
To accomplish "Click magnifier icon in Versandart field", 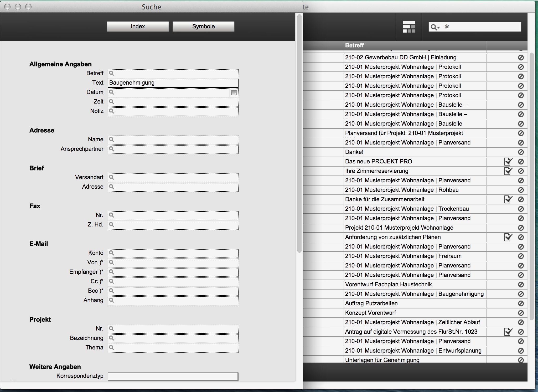I will click(x=111, y=177).
